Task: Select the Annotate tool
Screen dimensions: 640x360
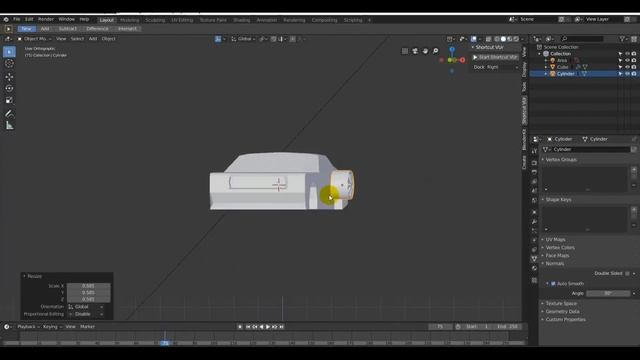Action: click(9, 114)
